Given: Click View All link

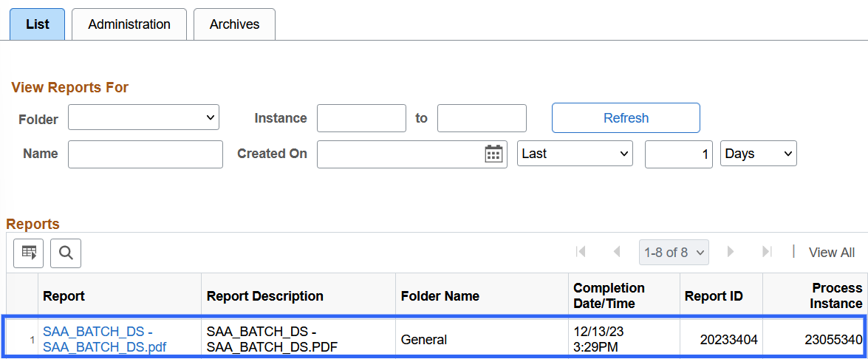Looking at the screenshot, I should click(831, 253).
